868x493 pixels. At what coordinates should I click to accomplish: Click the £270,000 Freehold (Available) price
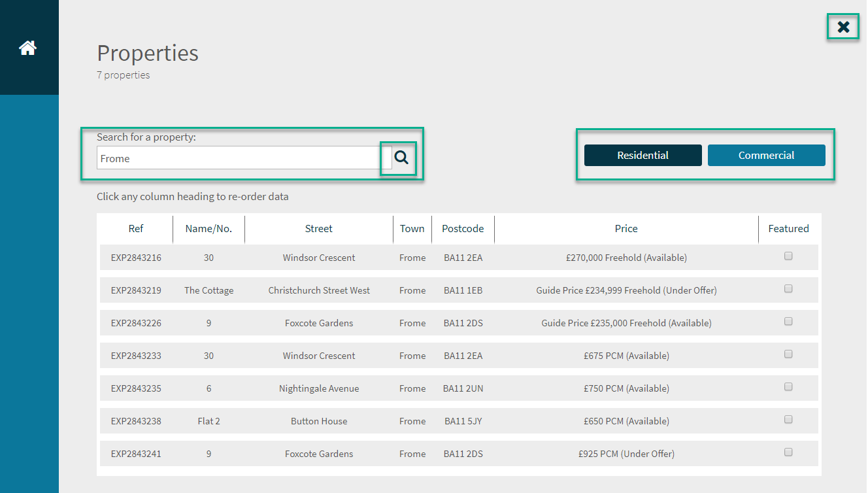tap(626, 258)
